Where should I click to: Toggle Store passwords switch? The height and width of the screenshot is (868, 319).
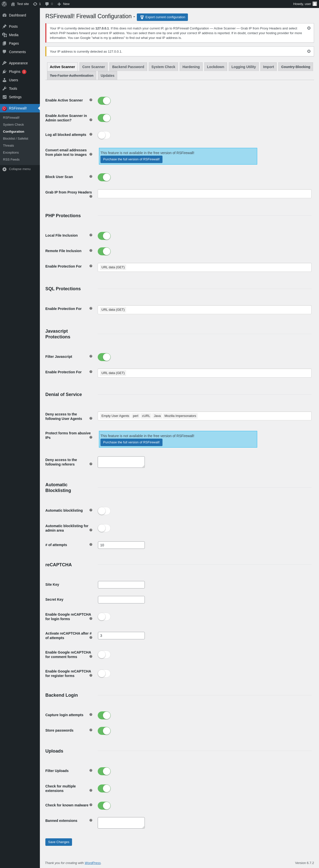(104, 731)
